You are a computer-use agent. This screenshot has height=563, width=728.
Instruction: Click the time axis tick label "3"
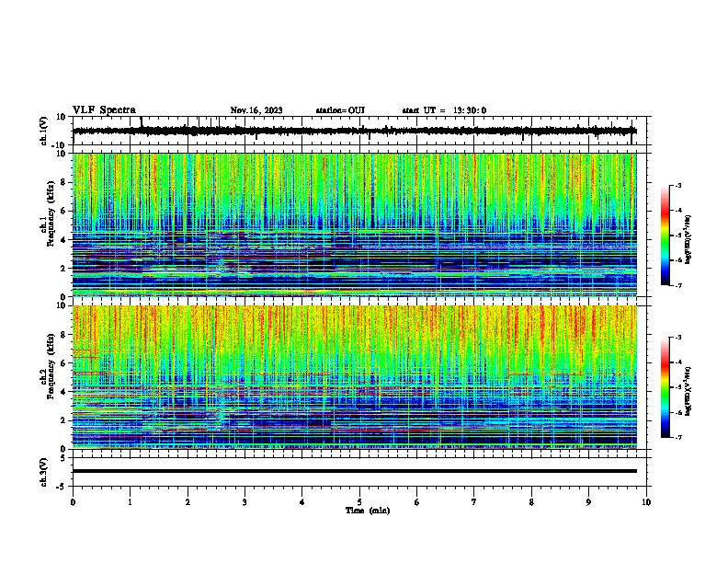point(245,502)
